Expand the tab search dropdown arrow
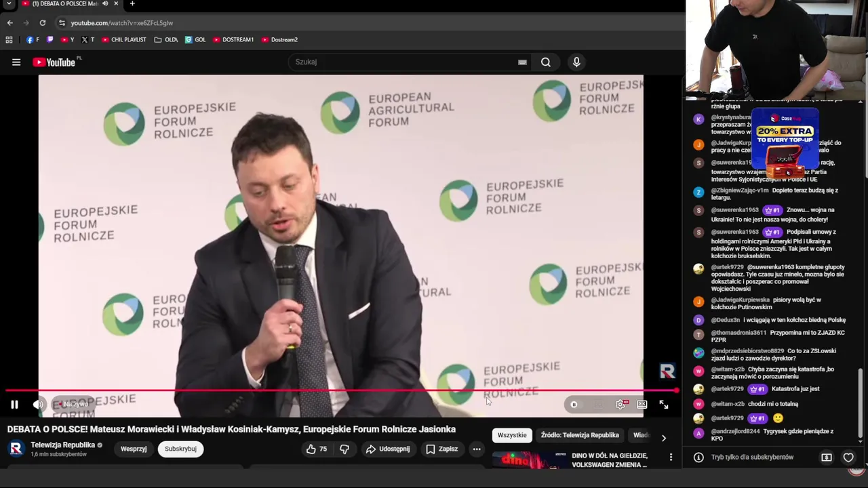Screen dimensions: 868x488 pos(9,4)
